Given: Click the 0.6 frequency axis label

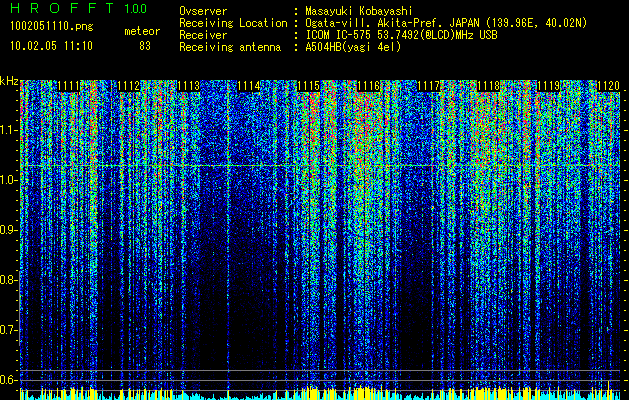Looking at the screenshot, I should point(8,380).
